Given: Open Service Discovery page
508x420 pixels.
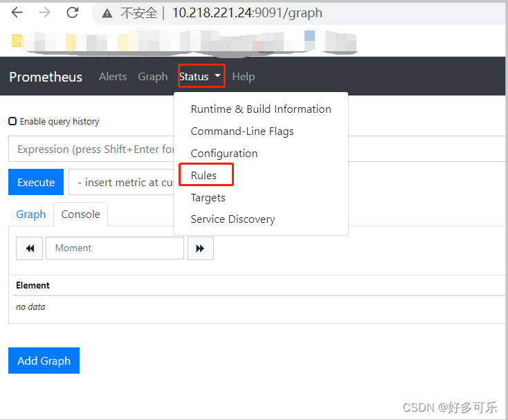Looking at the screenshot, I should 233,219.
